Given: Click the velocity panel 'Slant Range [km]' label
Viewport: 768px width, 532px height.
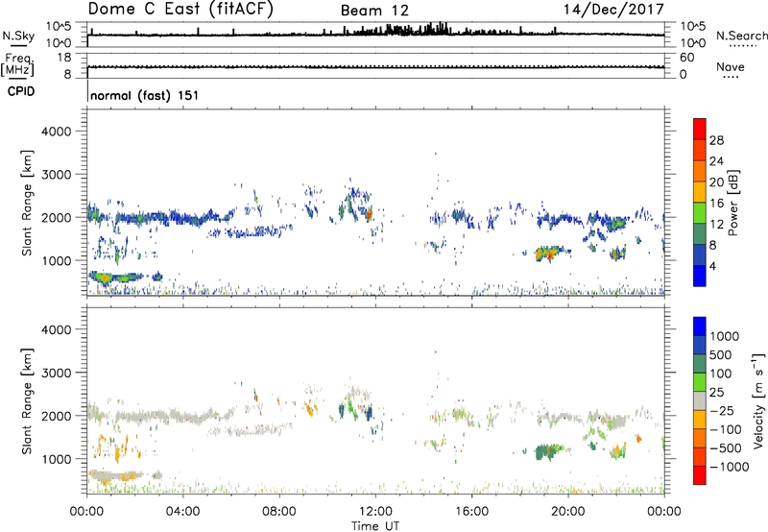Looking at the screenshot, I should [28, 401].
